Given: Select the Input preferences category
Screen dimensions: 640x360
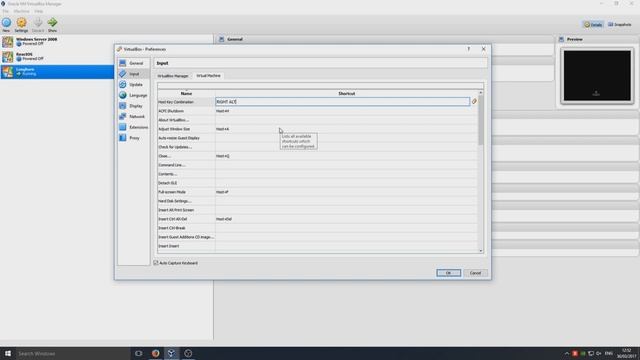Looking at the screenshot, I should [133, 74].
